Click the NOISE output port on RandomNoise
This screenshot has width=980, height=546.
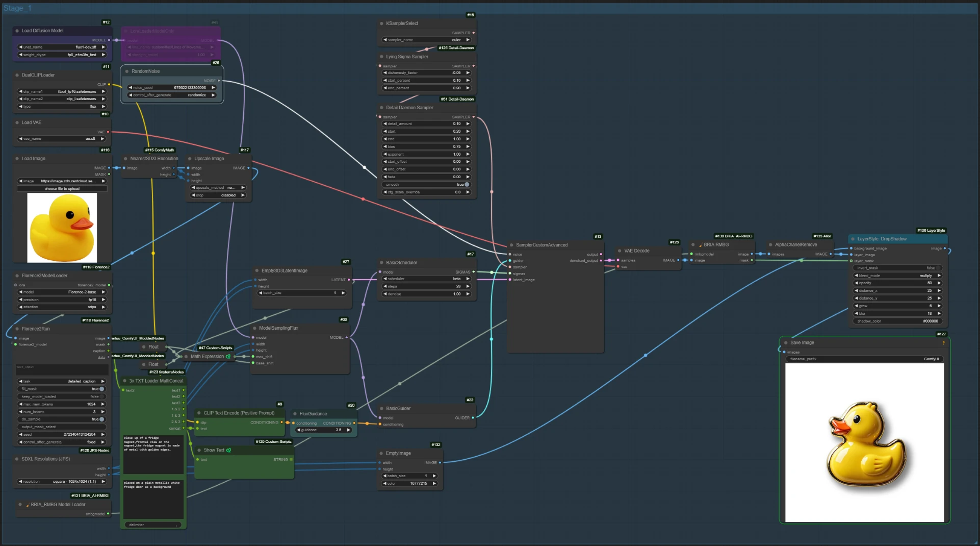[x=219, y=81]
